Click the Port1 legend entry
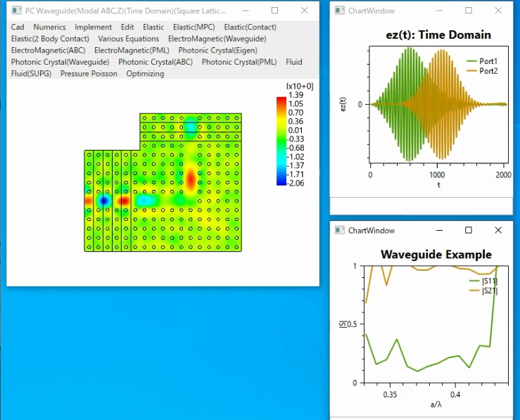 coord(482,61)
